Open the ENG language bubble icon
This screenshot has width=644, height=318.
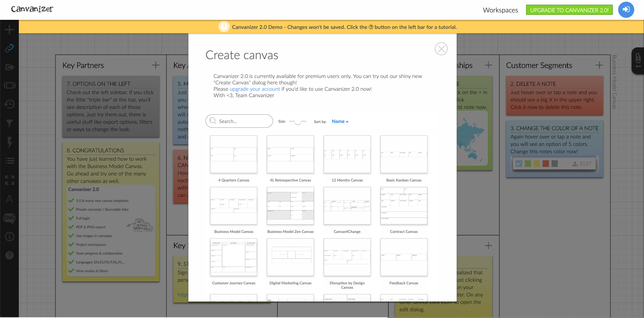9,218
